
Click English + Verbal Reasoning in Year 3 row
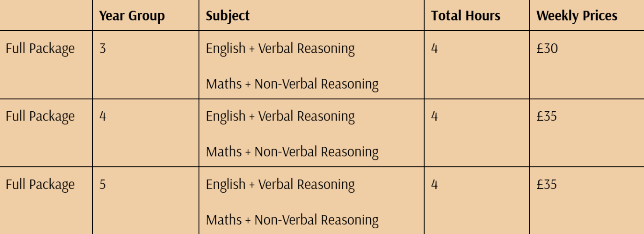280,48
